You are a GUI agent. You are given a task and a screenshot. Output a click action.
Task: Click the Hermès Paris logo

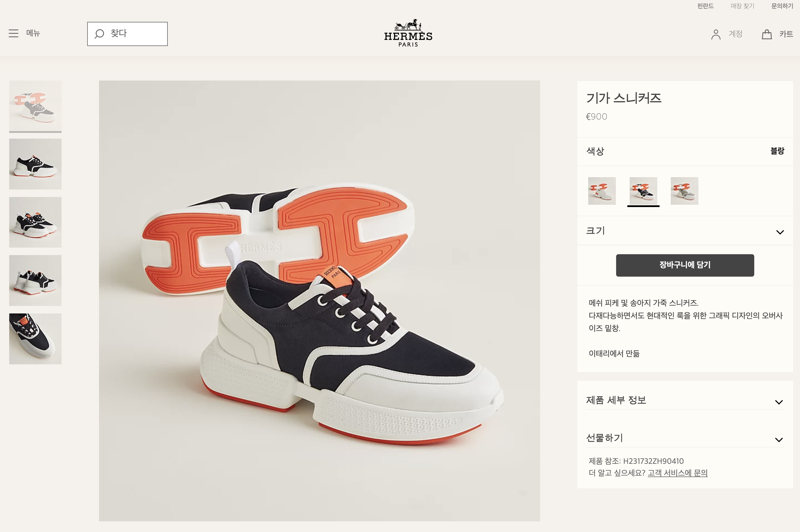coord(408,33)
